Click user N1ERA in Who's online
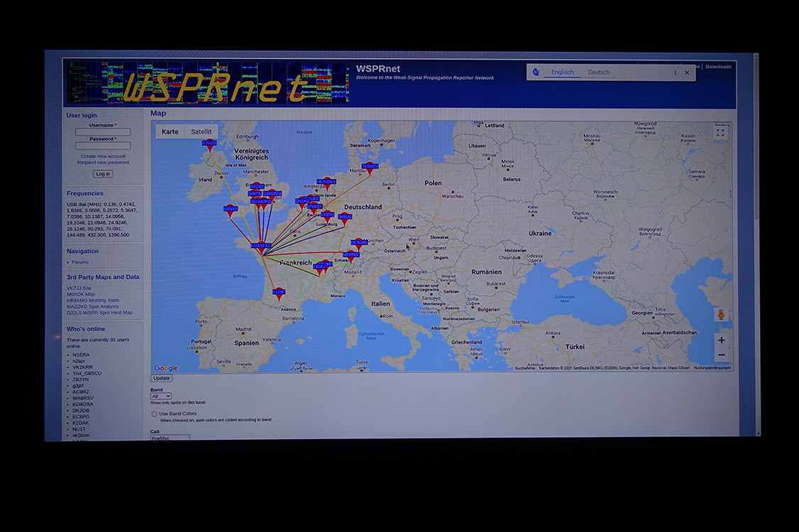Viewport: 799px width, 532px height. 81,355
